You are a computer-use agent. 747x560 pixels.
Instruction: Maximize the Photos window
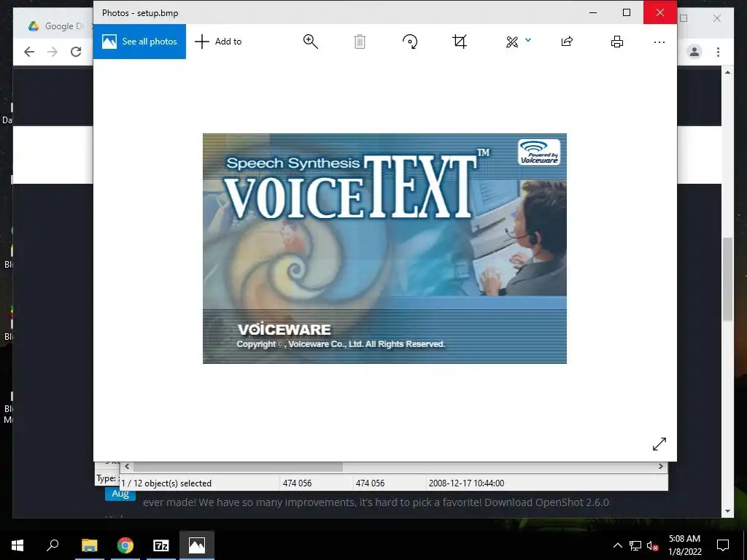(627, 13)
